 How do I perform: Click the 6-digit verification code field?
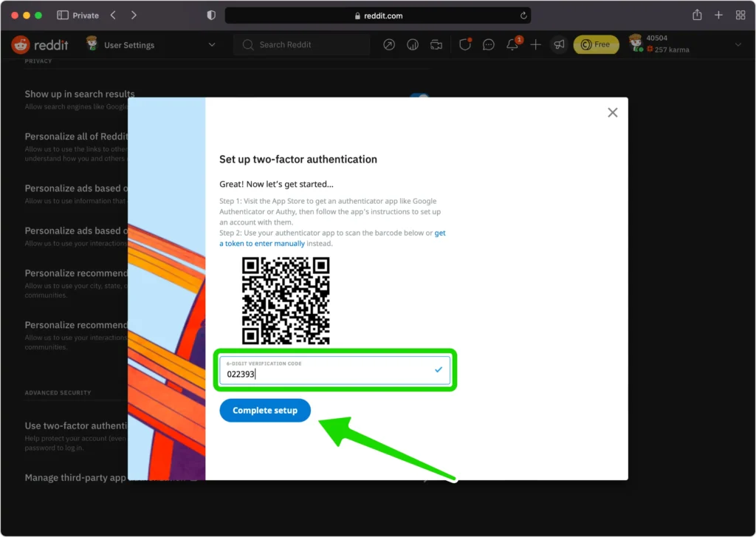pos(325,374)
